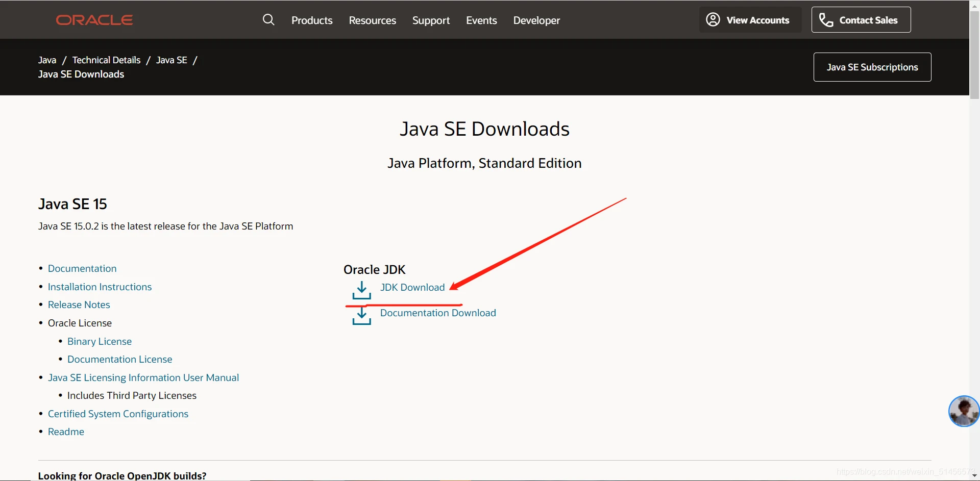Open the Documentation link
Screen dimensions: 980x481
pos(82,268)
